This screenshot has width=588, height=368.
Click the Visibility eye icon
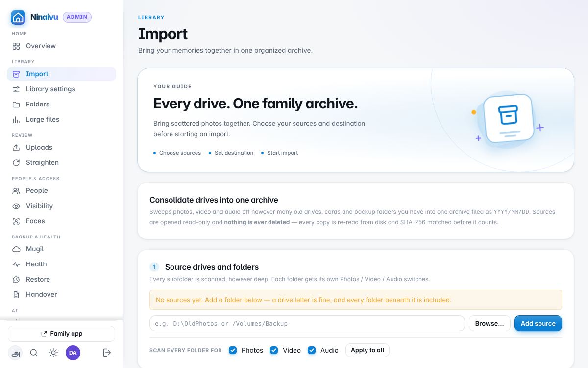coord(16,206)
